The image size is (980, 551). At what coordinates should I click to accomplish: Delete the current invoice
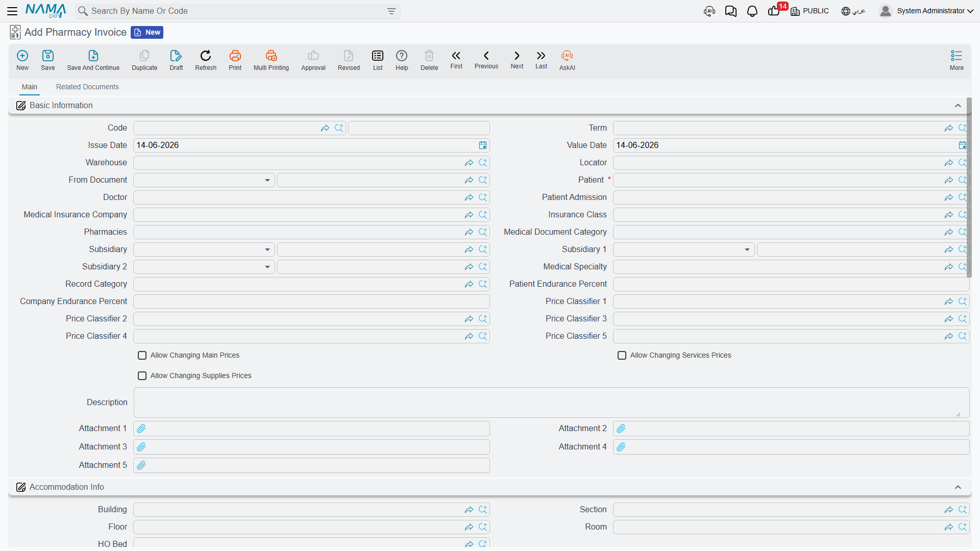click(x=429, y=60)
